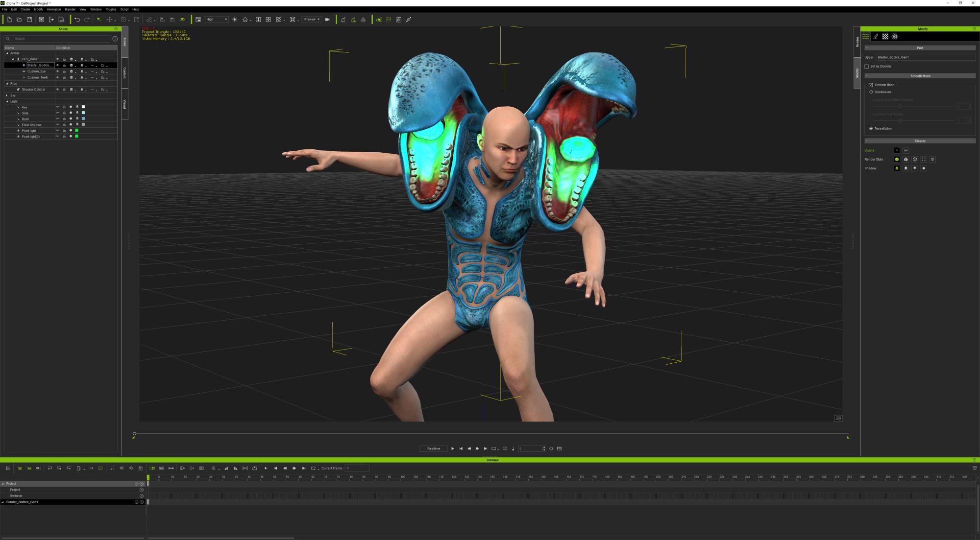Collapse the Project track in timeline
Image resolution: width=980 pixels, height=540 pixels.
click(3, 484)
